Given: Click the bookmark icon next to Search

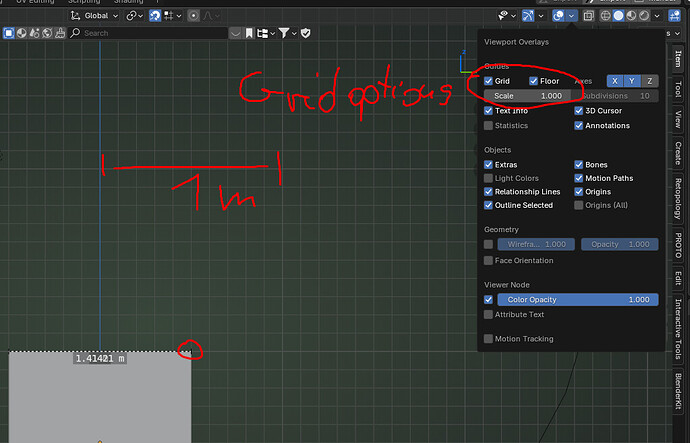Looking at the screenshot, I should point(249,33).
